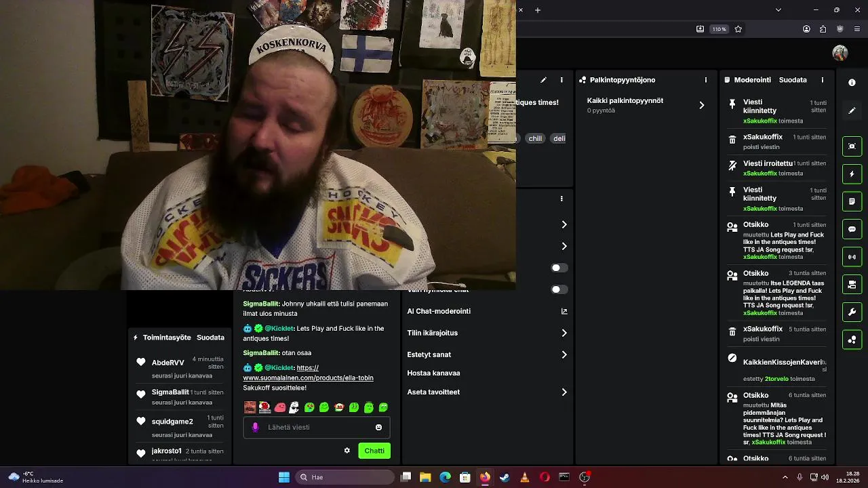The height and width of the screenshot is (488, 868).
Task: Open Moderointi panel three-dot menu
Action: point(823,80)
